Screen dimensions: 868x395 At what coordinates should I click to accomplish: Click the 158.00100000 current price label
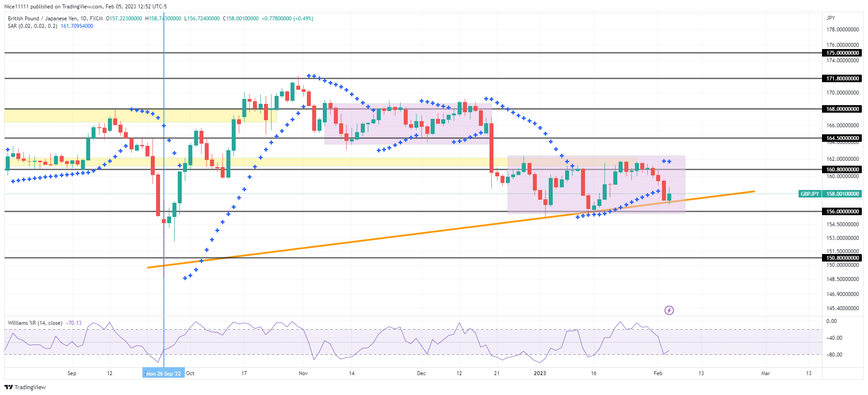pos(842,194)
